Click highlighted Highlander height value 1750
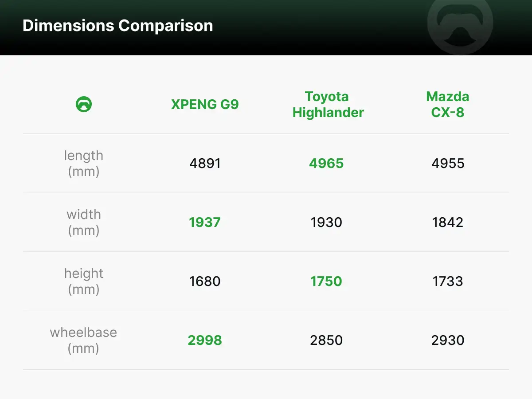532x399 pixels. pos(326,281)
